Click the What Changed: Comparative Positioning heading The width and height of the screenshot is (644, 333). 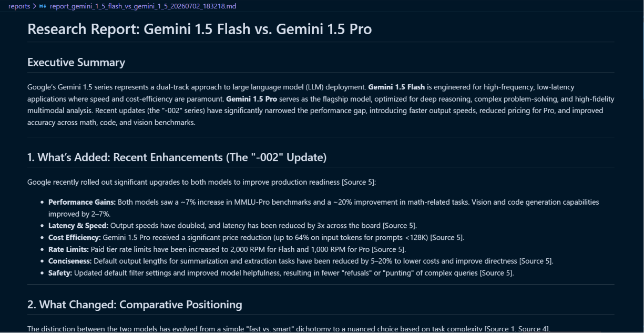point(135,304)
